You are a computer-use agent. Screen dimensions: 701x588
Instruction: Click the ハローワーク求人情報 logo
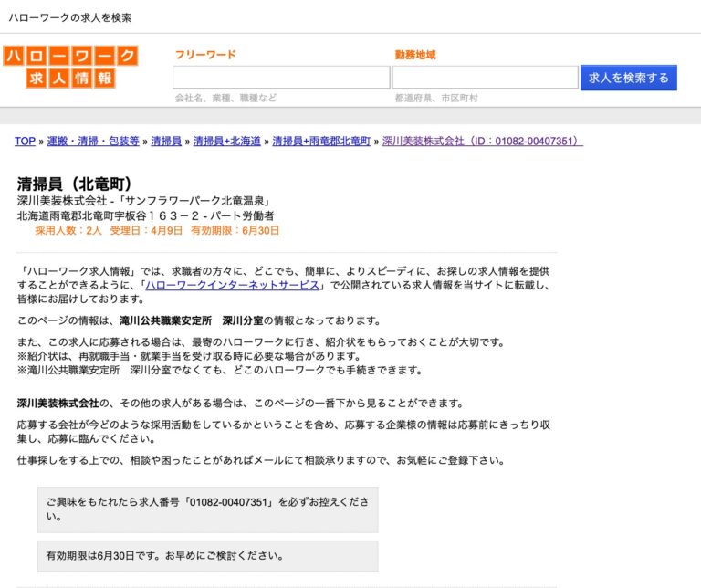(x=71, y=68)
